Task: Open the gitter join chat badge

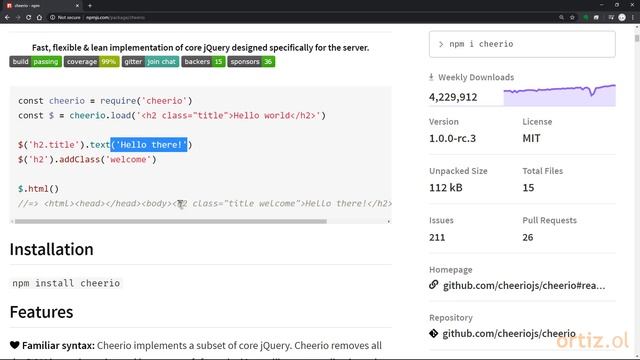Action: [x=150, y=62]
